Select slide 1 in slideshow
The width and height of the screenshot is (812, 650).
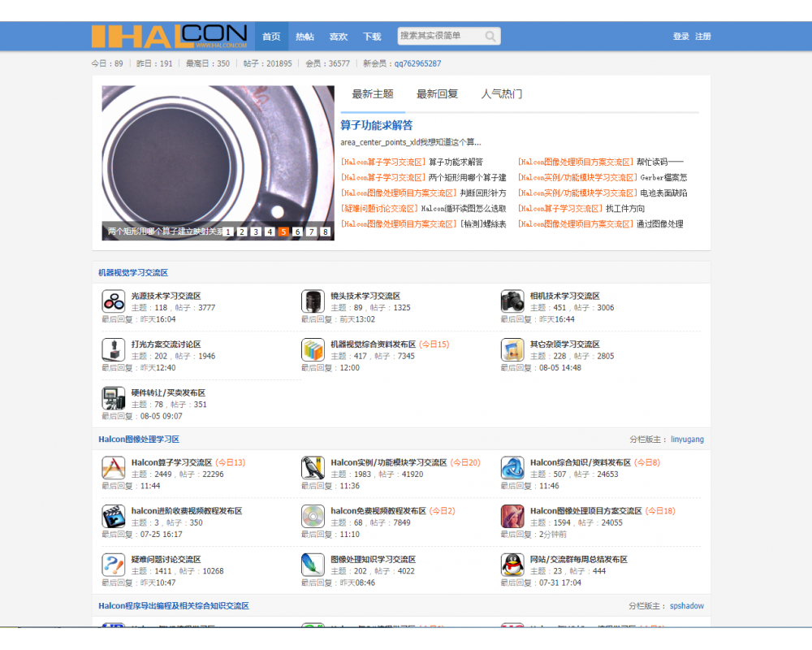[x=228, y=232]
